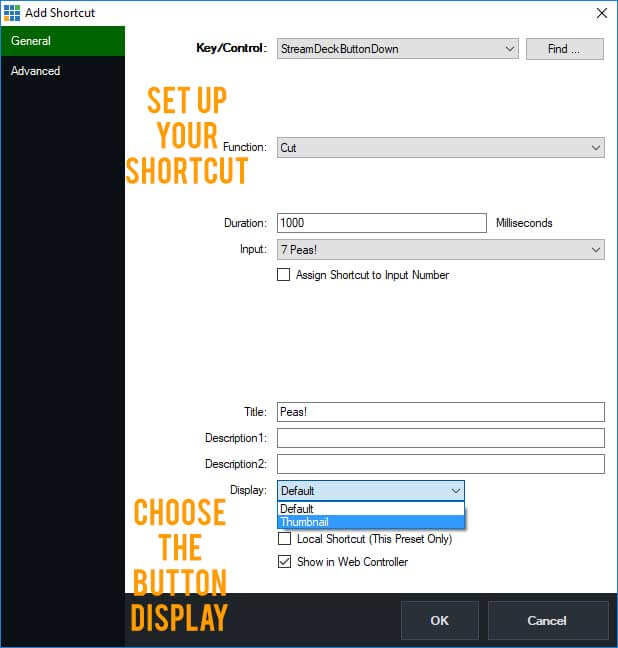Image resolution: width=618 pixels, height=648 pixels.
Task: Collapse the Display dropdown arrow
Action: pos(456,491)
